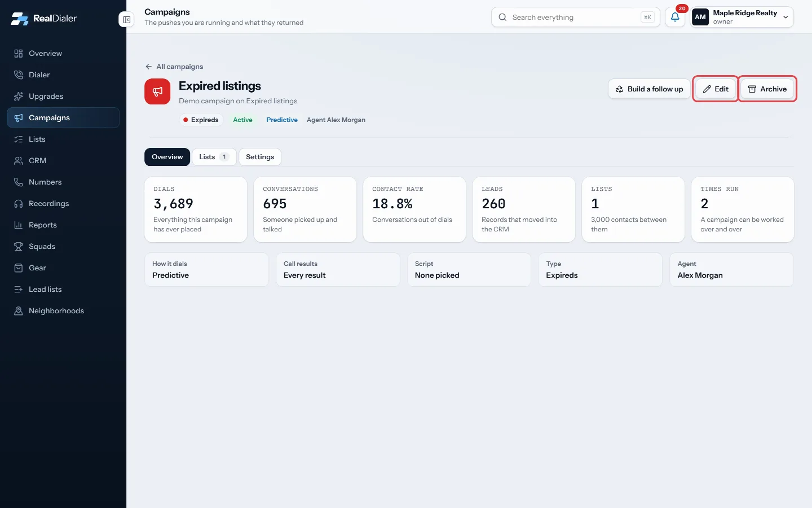Click the Expireds tag with the red dot
This screenshot has height=508, width=812.
(201, 120)
